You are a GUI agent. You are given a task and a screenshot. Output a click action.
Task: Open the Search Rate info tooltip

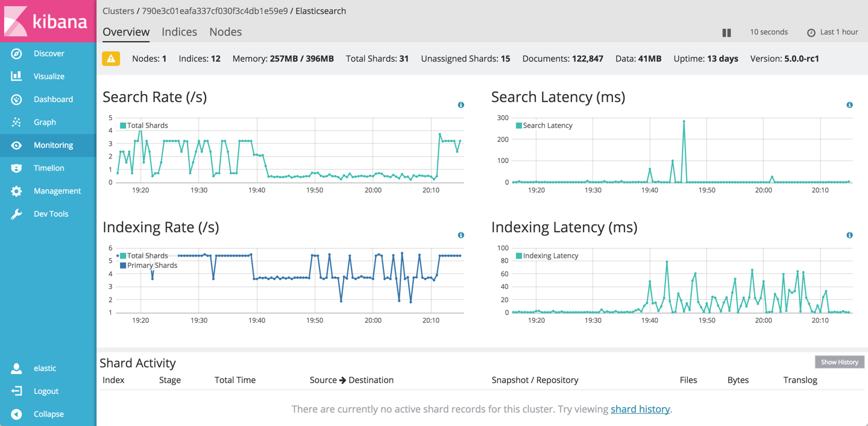click(x=461, y=104)
